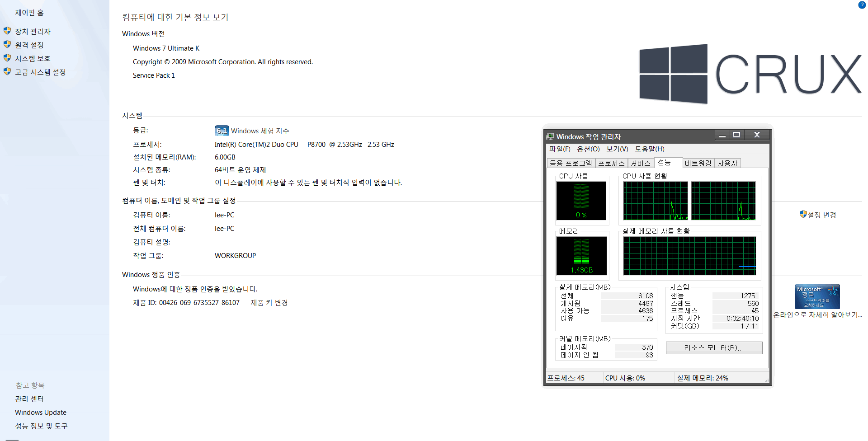Minimize the Task Manager window
Image resolution: width=868 pixels, height=441 pixels.
[x=722, y=135]
